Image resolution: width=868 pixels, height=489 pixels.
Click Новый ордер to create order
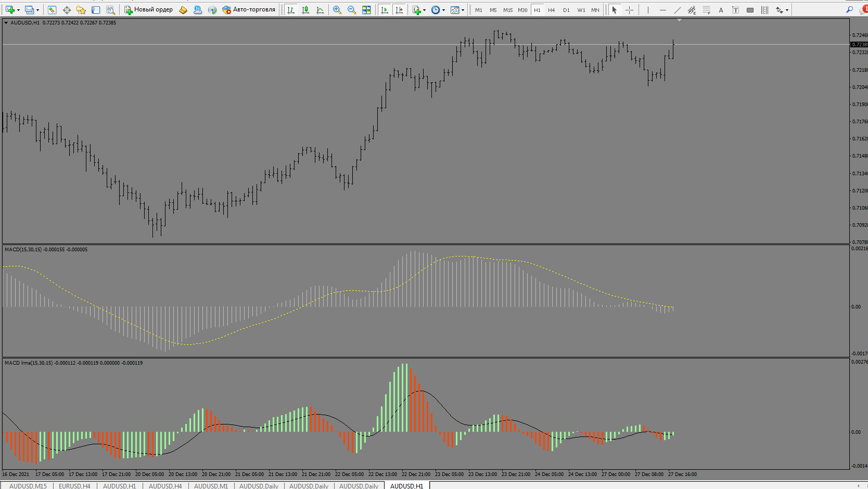tap(148, 10)
